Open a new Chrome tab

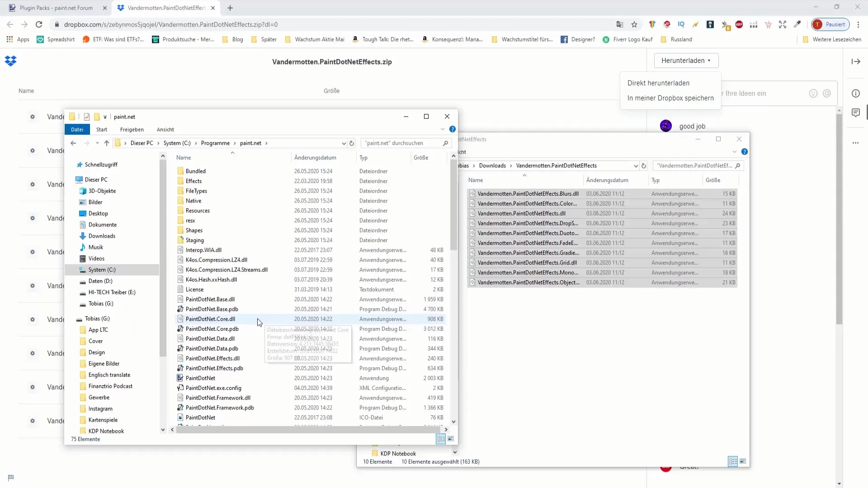230,8
